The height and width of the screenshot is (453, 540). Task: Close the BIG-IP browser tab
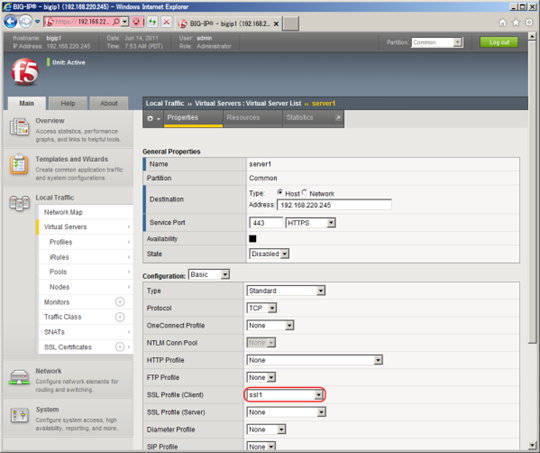pyautogui.click(x=276, y=24)
